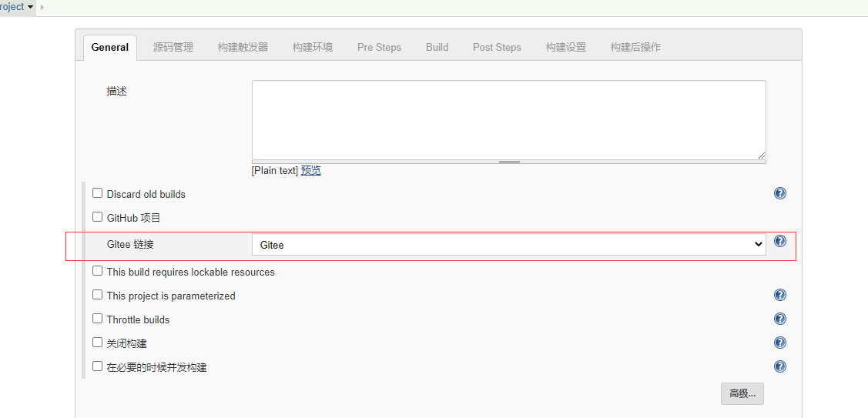Switch to the 构建设置 tab

click(566, 48)
